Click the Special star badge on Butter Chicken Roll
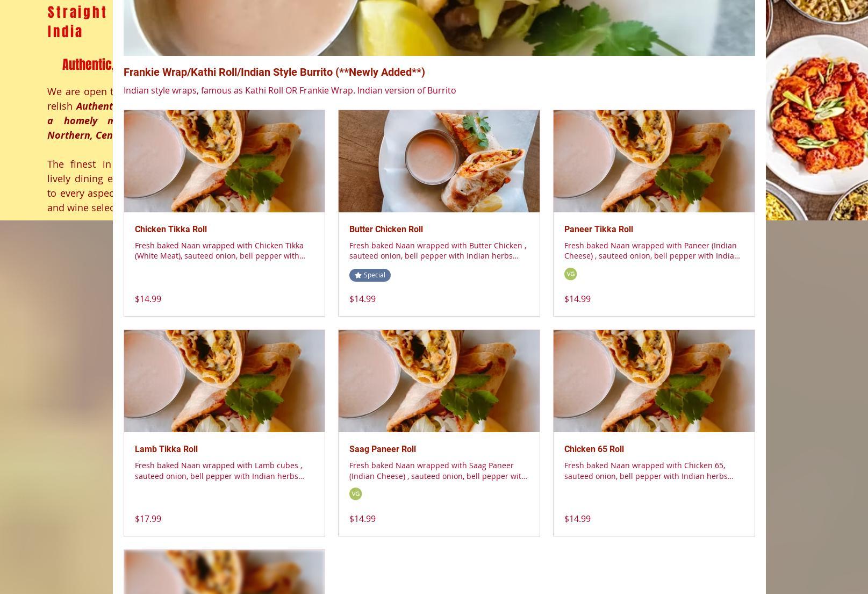 pos(370,275)
